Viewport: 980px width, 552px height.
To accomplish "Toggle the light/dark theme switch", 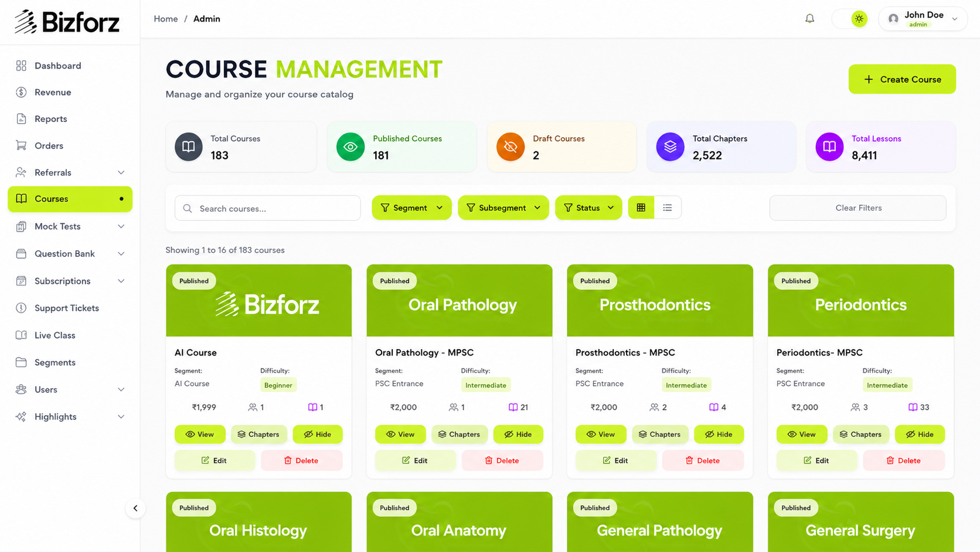I will 850,19.
